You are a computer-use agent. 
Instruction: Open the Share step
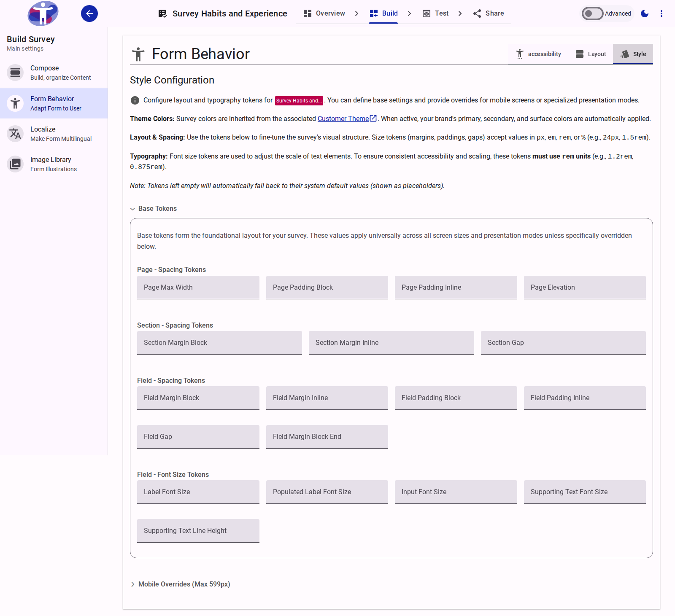[x=489, y=13]
